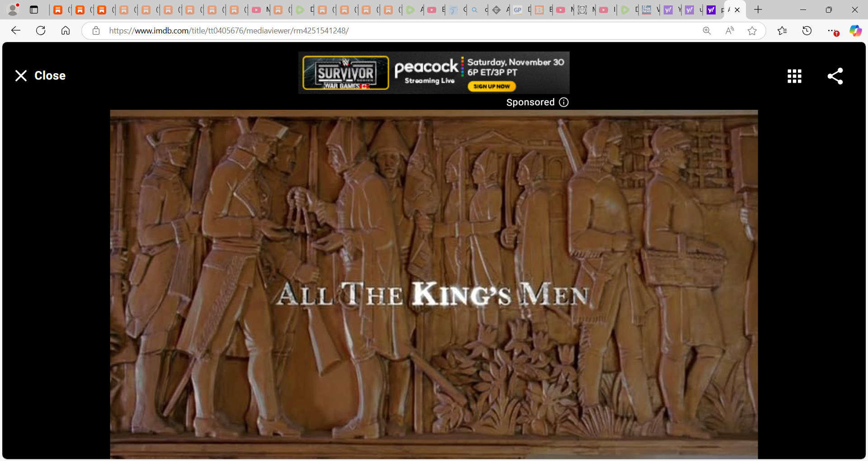
Task: Close the IMDb media viewer
Action: pos(40,75)
